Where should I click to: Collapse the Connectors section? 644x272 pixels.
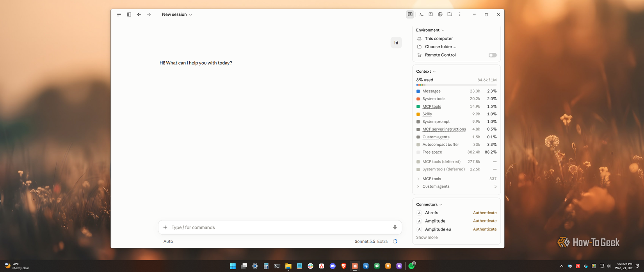(429, 204)
